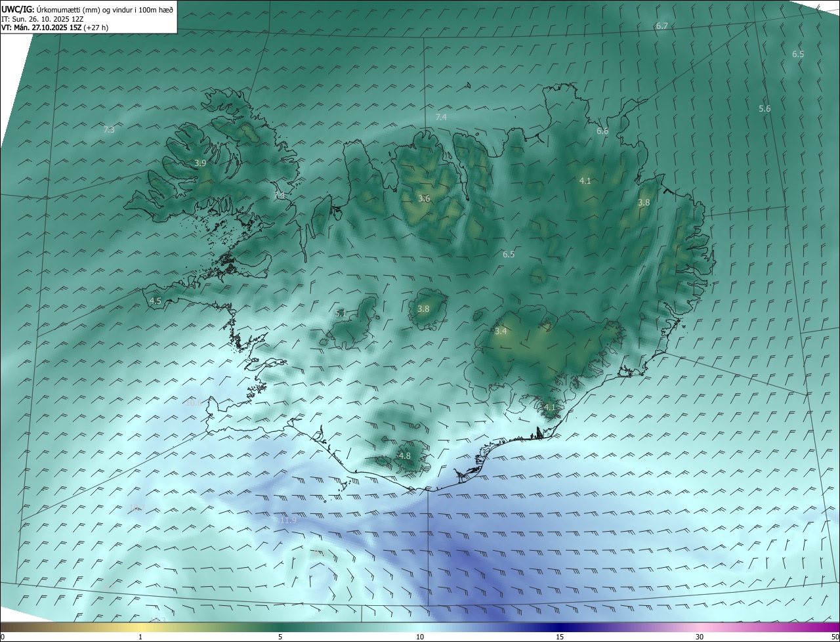
Task: Click the 'VT: Mán. 27.10.2025 15Z (+27 h)' line
Action: [55, 28]
